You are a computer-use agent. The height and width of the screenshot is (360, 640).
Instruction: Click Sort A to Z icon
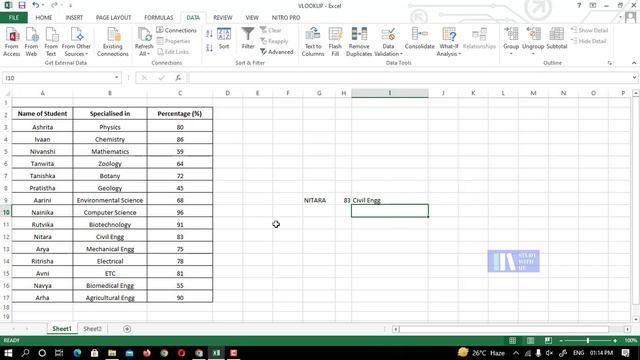click(x=209, y=34)
